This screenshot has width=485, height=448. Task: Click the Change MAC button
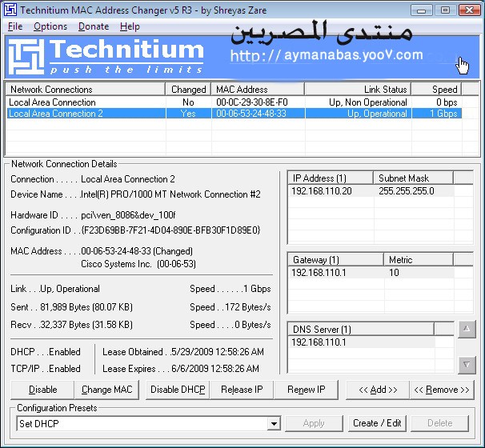click(x=106, y=390)
